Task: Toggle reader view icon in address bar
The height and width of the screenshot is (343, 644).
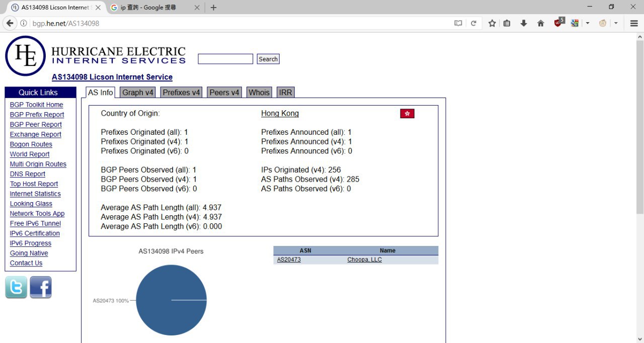Action: click(458, 23)
